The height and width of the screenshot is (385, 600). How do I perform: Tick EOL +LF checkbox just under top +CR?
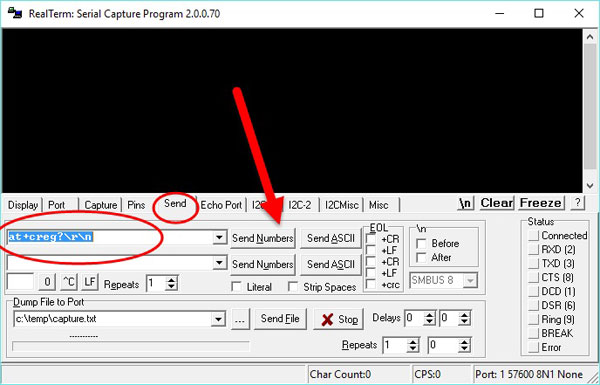(370, 250)
